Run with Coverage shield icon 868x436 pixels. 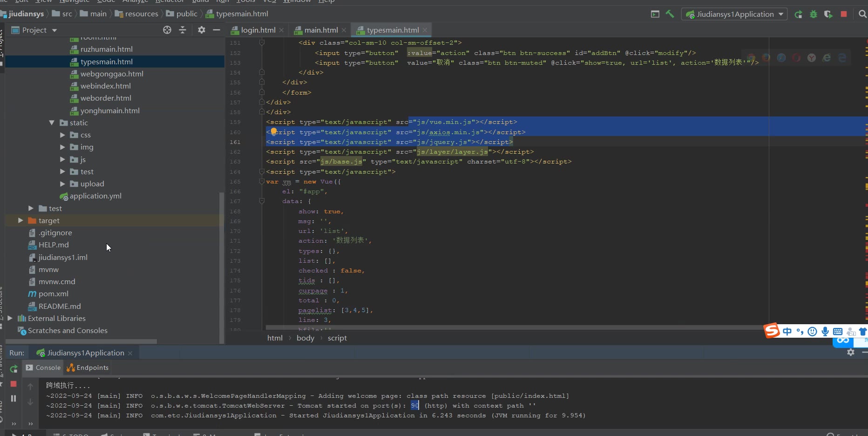[x=828, y=14]
